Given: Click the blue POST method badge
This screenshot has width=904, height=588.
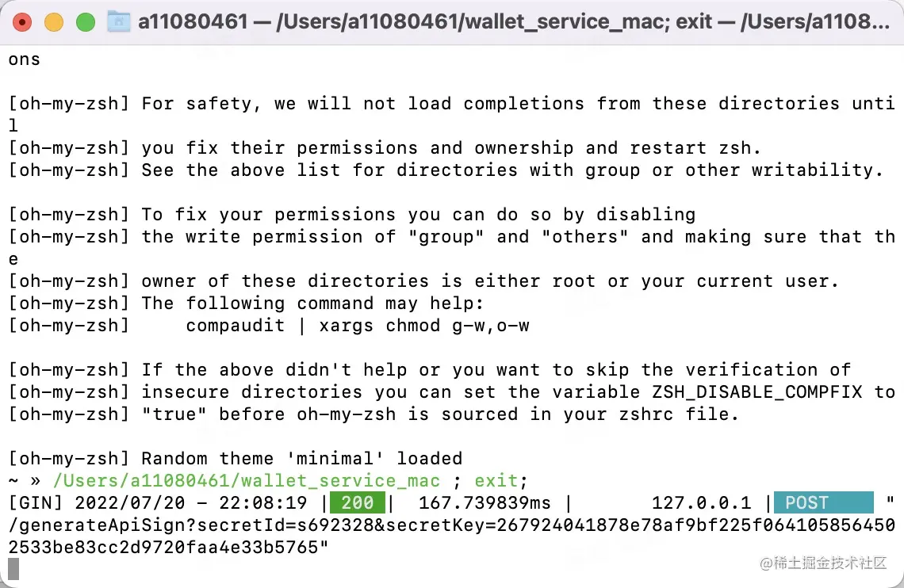Looking at the screenshot, I should [x=823, y=502].
